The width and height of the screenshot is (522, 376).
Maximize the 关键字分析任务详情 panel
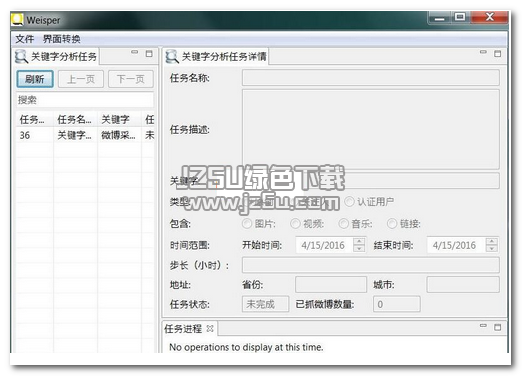pos(497,54)
